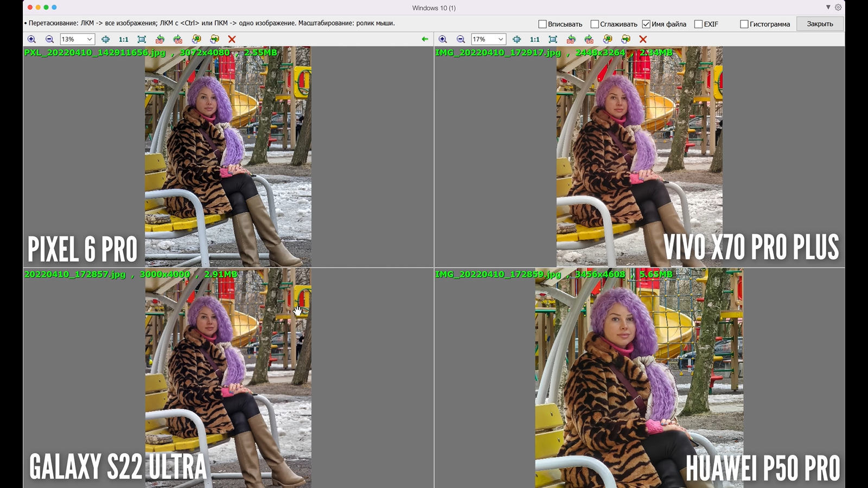Screen dimensions: 868x488
Task: Rotate left panel image 90° counterclockwise
Action: pyautogui.click(x=159, y=39)
